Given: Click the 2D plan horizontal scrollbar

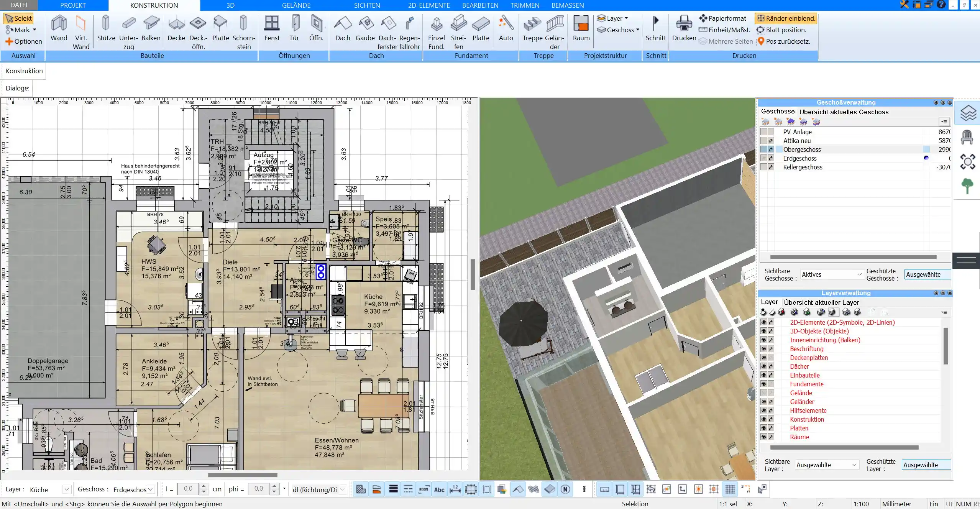Looking at the screenshot, I should (243, 475).
